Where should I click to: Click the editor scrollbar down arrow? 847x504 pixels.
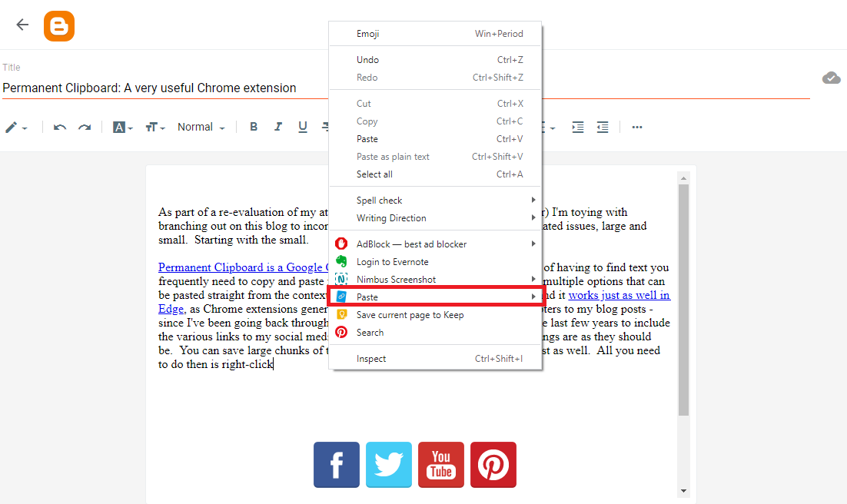click(x=683, y=491)
